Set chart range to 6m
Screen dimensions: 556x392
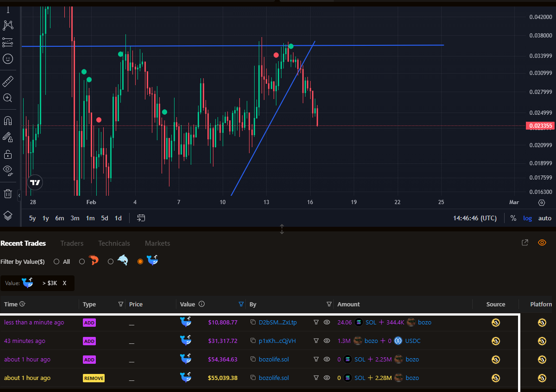pos(60,218)
